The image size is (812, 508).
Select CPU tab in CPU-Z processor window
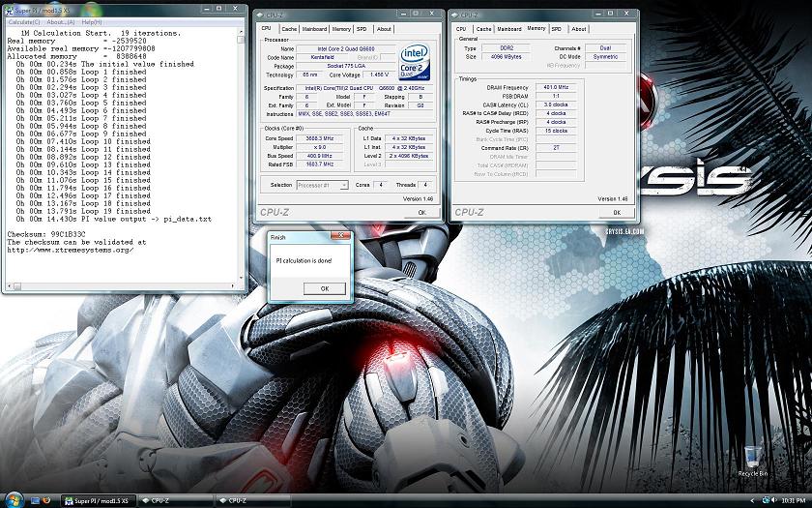point(266,28)
